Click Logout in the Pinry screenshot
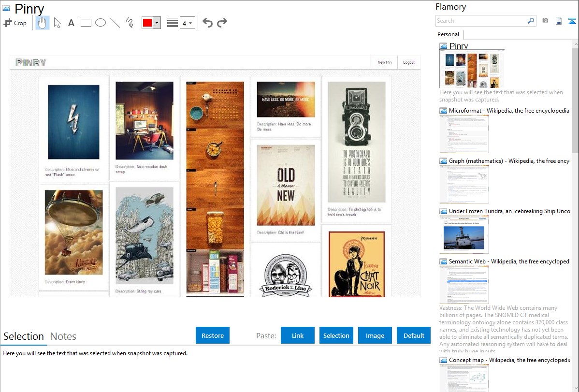The width and height of the screenshot is (579, 392). (x=409, y=62)
